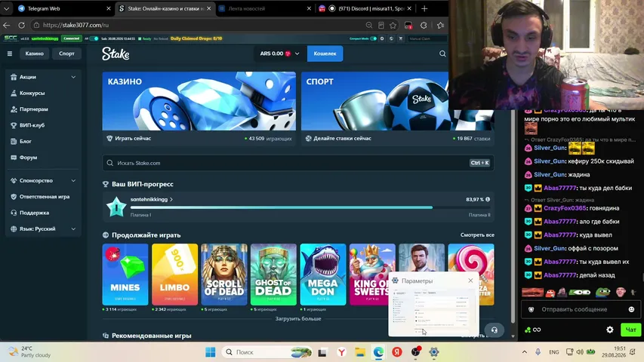Click the Кошелек wallet button
The image size is (644, 362).
(x=325, y=54)
